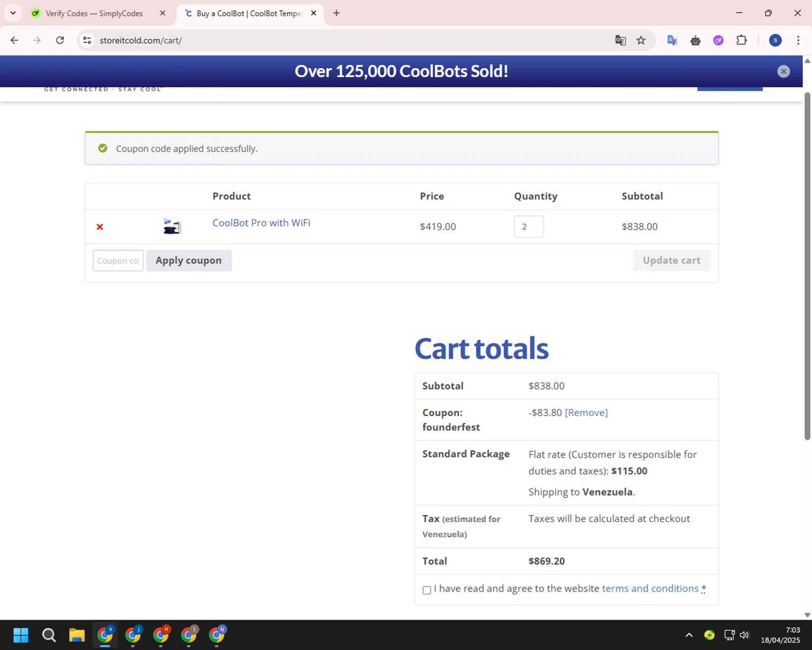Switch to the Verify Codes SimplyCodes tab
Screen dimensions: 812x650
click(94, 13)
